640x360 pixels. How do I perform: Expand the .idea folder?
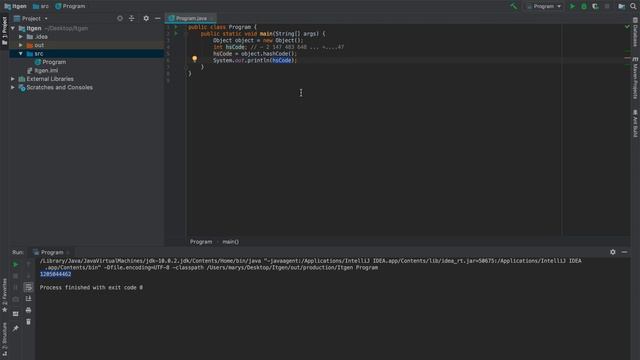[21, 37]
